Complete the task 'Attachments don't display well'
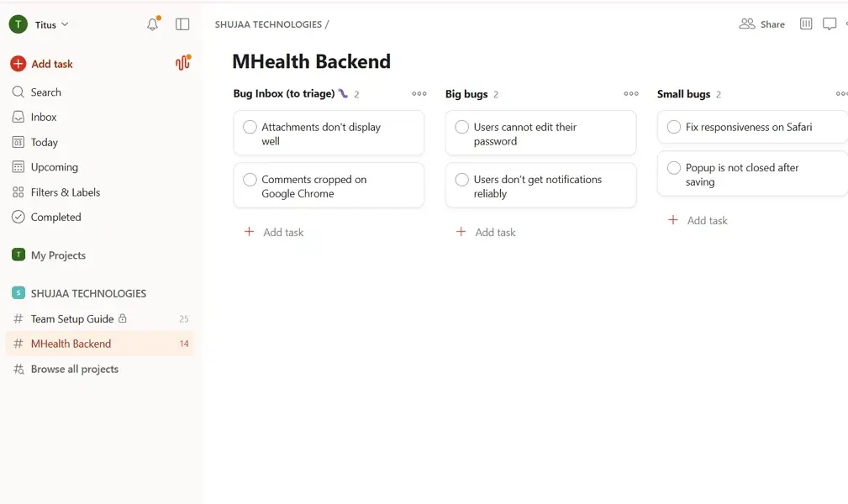 pos(250,126)
